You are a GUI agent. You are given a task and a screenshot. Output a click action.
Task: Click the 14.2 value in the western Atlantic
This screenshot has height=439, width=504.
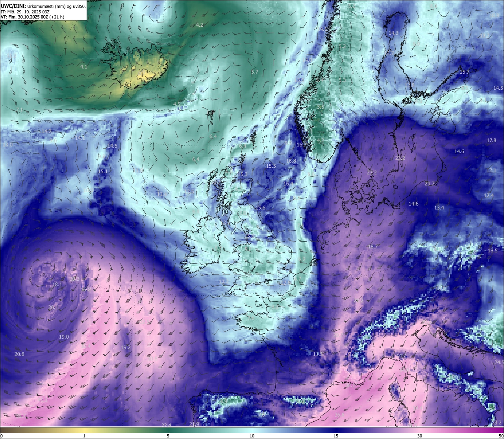(46, 131)
